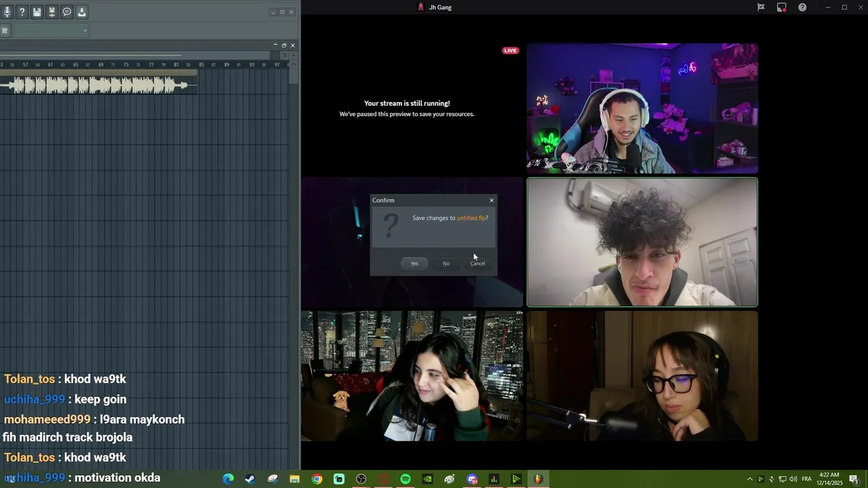
Task: Open Microsoft Edge from the taskbar
Action: tap(229, 479)
